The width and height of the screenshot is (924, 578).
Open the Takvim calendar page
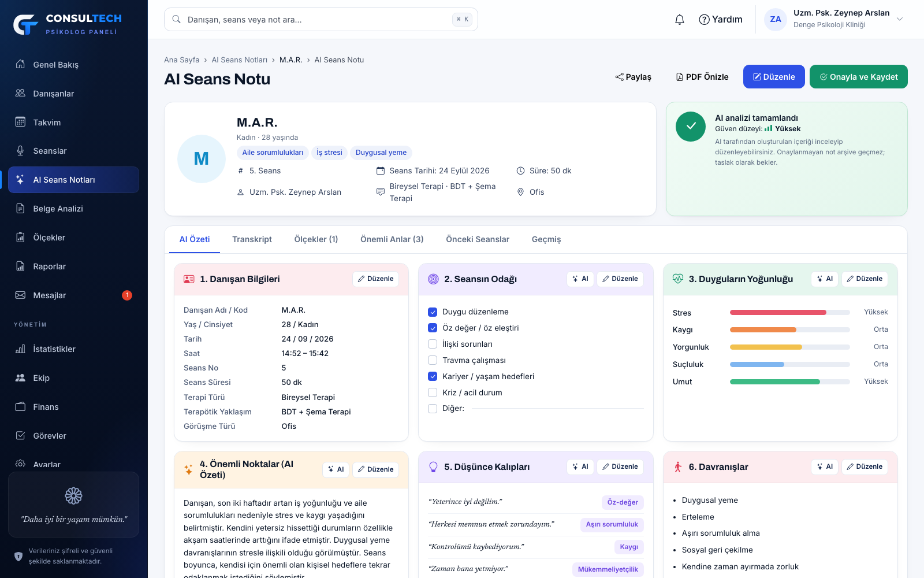(74, 123)
